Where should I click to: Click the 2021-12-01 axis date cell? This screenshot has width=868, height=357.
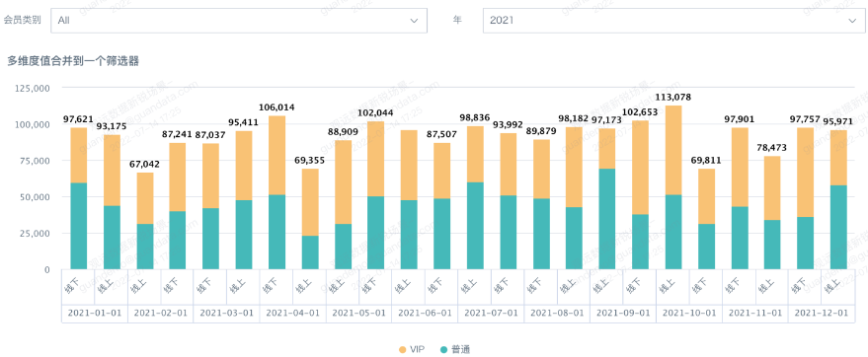tap(822, 313)
